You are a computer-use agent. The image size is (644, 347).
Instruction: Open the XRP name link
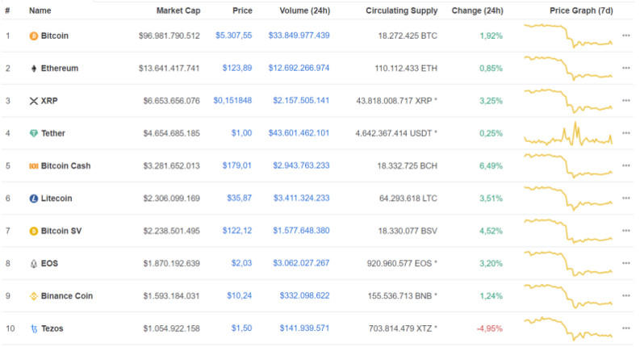pyautogui.click(x=49, y=101)
